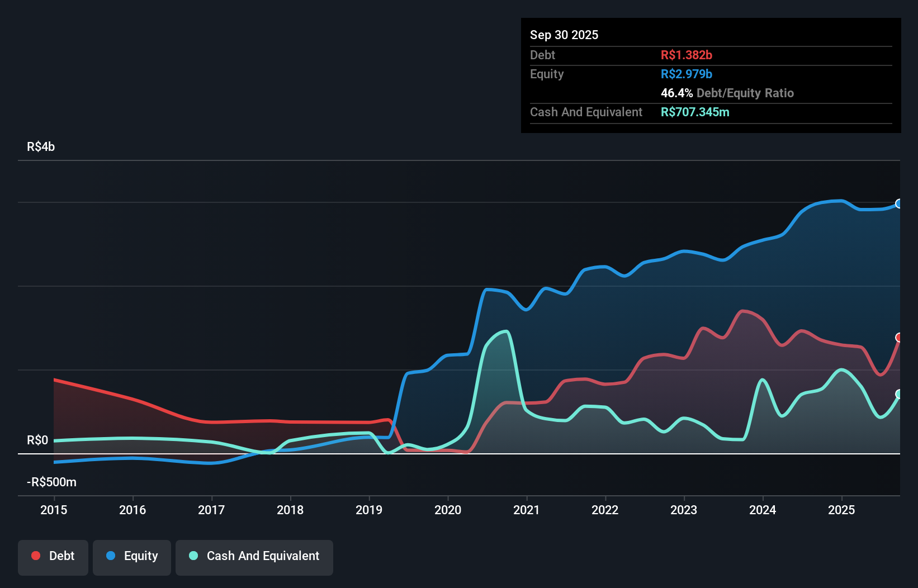Viewport: 918px width, 588px height.
Task: Expand the Debt/Equity Ratio row details
Action: pyautogui.click(x=727, y=93)
